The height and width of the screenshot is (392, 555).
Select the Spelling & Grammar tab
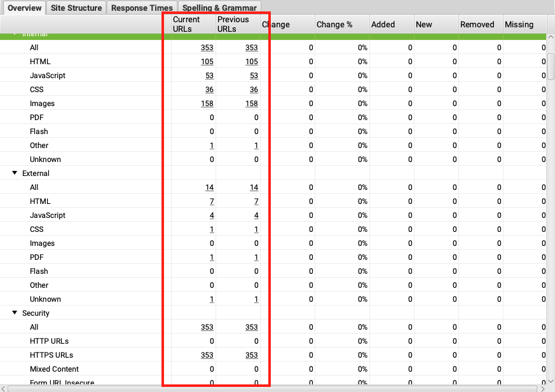(219, 8)
